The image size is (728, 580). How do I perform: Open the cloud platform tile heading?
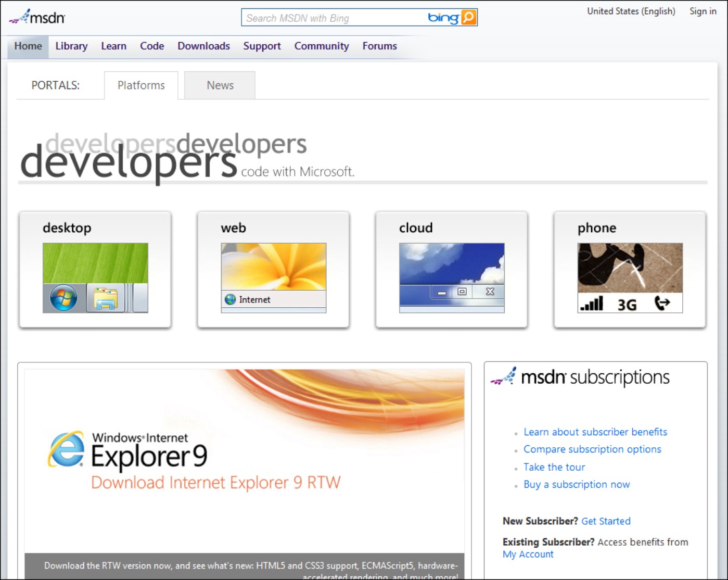coord(416,228)
